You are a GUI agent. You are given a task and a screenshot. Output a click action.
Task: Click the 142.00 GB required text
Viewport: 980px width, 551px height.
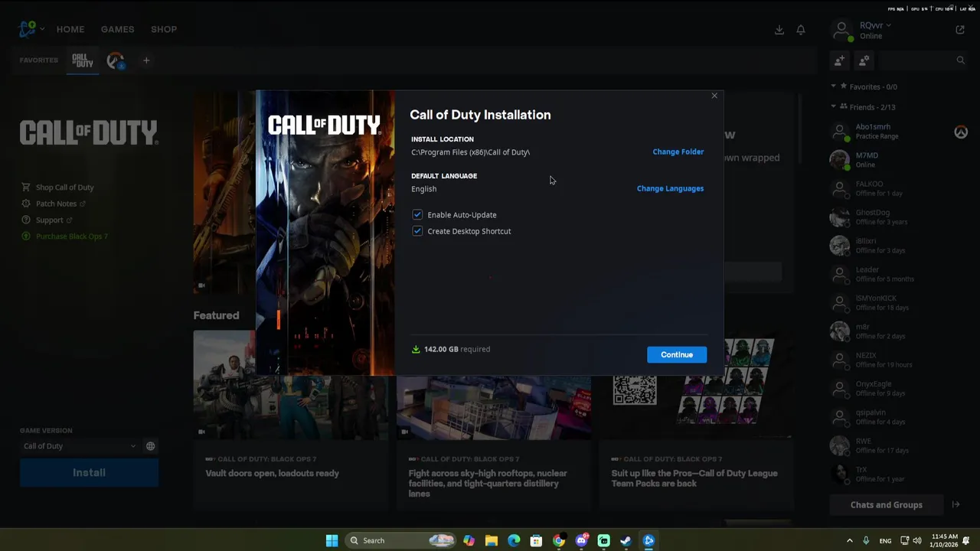[x=457, y=349]
